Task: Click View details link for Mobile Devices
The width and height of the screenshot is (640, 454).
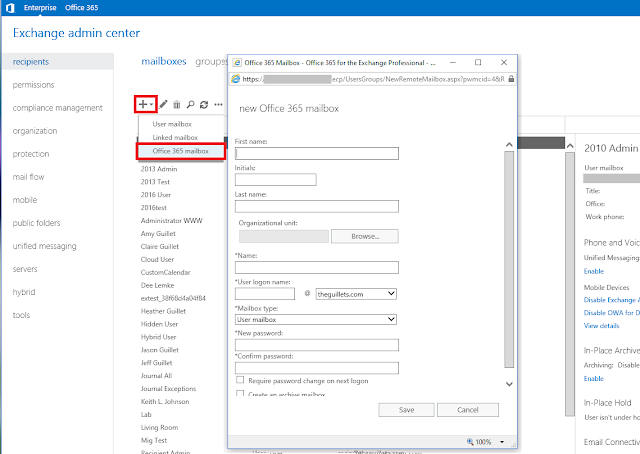Action: (601, 326)
